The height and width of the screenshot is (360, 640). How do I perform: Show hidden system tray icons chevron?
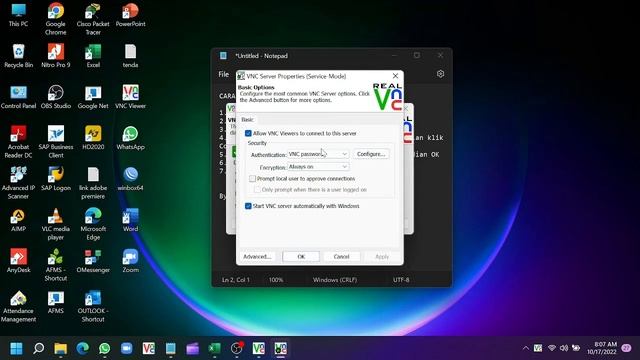click(x=525, y=348)
